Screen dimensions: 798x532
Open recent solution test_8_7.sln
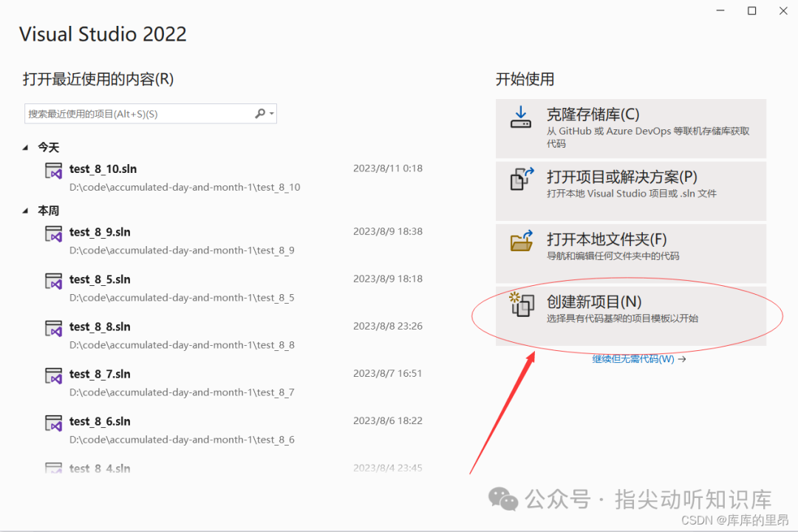(x=100, y=374)
